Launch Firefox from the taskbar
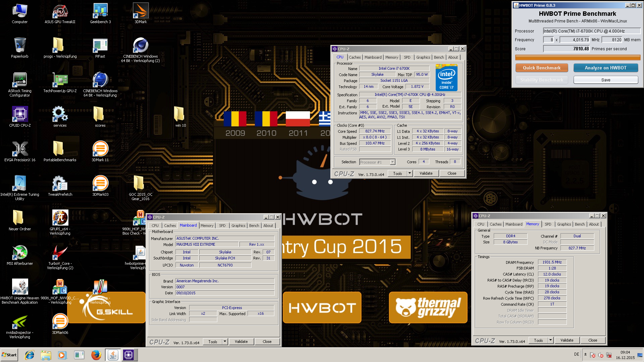The image size is (644, 362). click(96, 355)
